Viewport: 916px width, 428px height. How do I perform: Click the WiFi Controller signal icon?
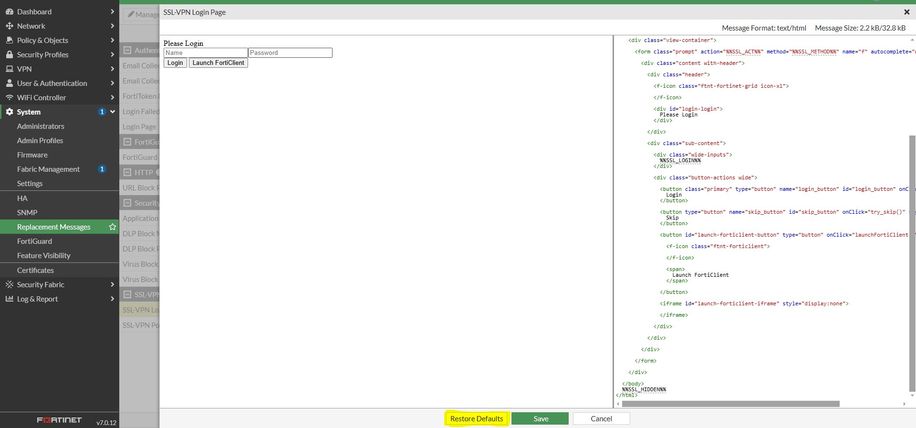click(x=9, y=98)
